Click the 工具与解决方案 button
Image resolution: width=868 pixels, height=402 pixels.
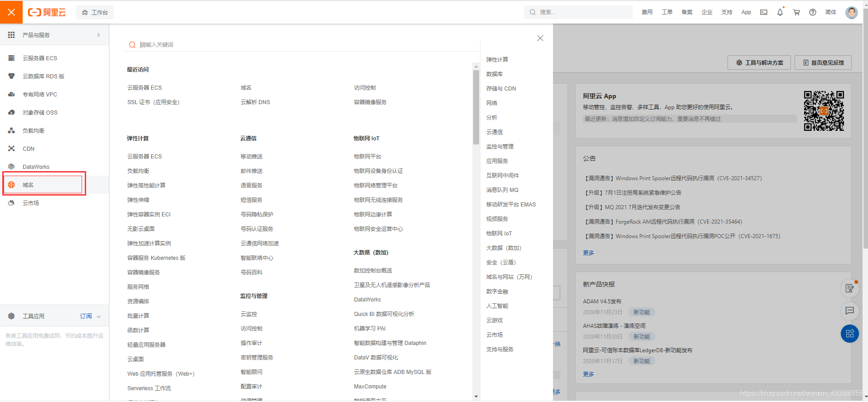[x=759, y=62]
